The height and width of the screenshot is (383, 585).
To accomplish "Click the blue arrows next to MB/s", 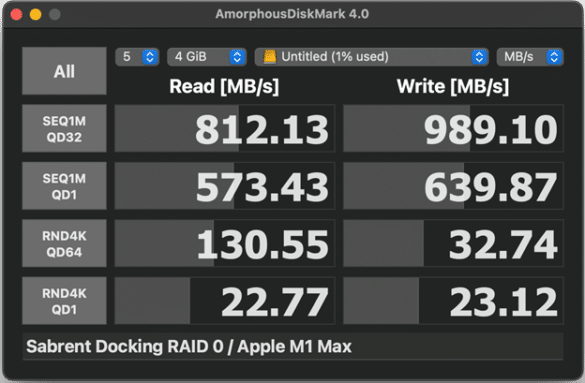I will point(554,57).
